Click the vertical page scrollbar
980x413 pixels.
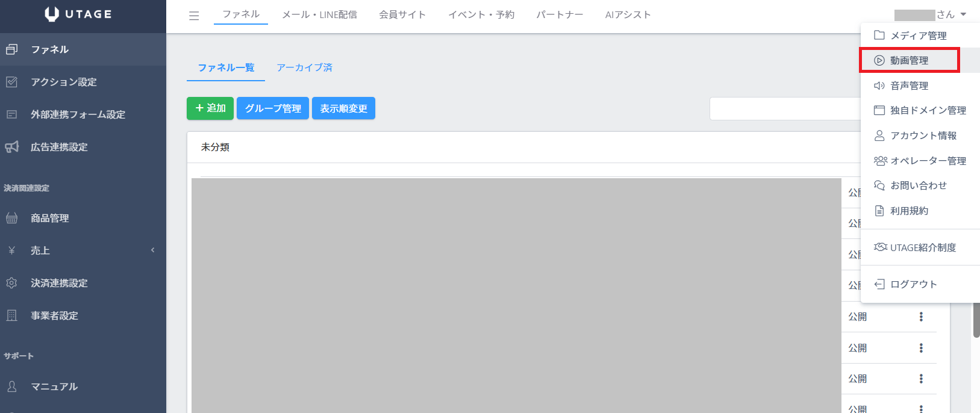click(x=976, y=319)
